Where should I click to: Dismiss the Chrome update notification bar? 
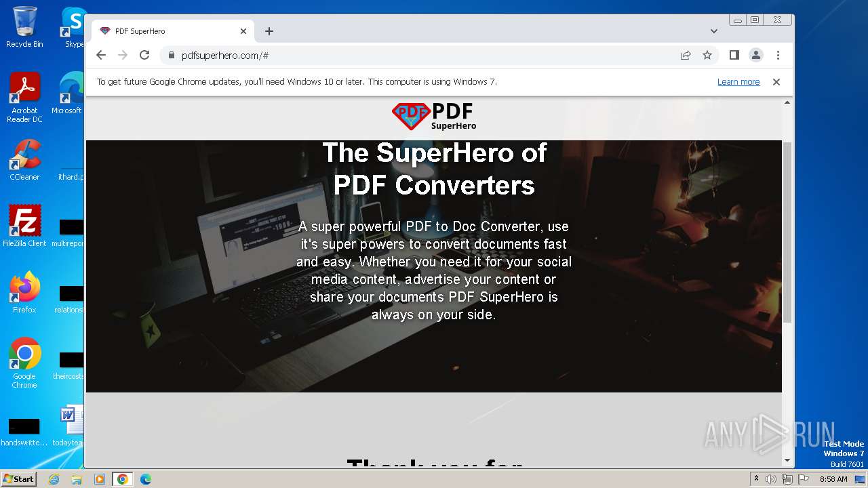(776, 82)
